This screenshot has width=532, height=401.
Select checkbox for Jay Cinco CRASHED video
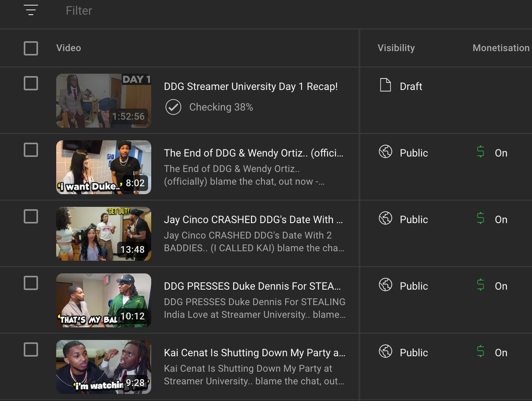(31, 216)
